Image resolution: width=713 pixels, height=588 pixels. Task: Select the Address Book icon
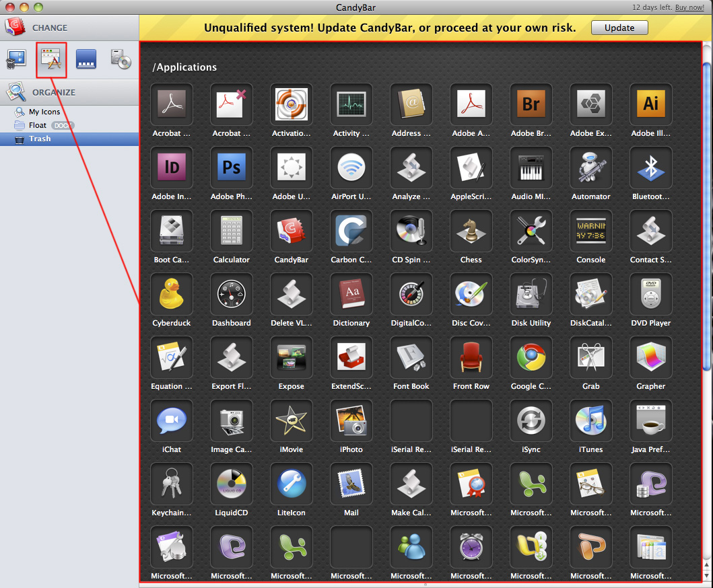click(411, 104)
